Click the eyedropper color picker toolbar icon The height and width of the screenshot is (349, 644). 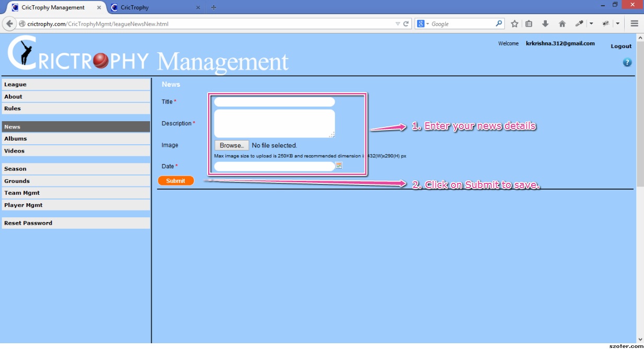(579, 24)
